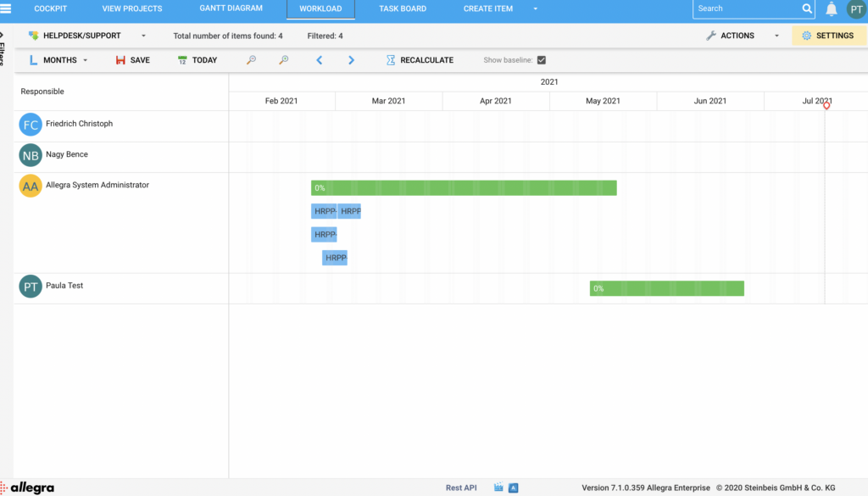This screenshot has width=868, height=496.
Task: Toggle the Show baseline checkbox
Action: (x=542, y=60)
